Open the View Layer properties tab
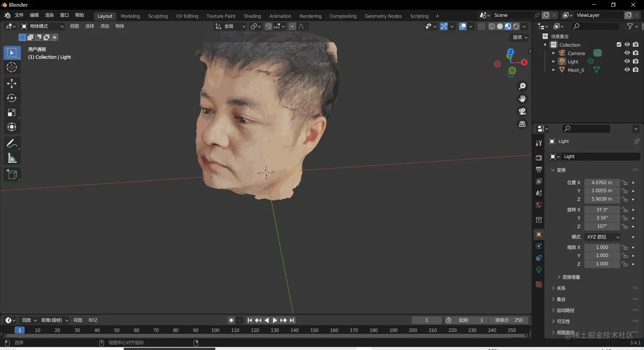This screenshot has height=350, width=644. [539, 181]
